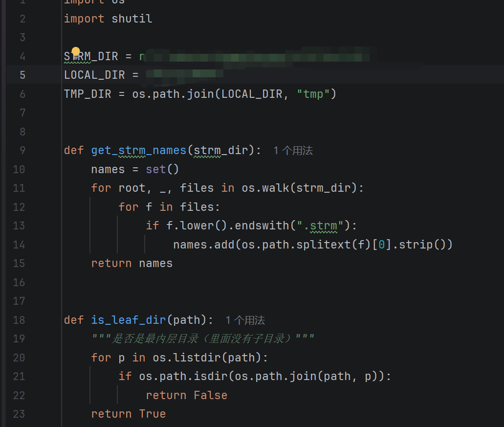Image resolution: width=504 pixels, height=427 pixels.
Task: Click the "return True" statement
Action: (x=128, y=414)
